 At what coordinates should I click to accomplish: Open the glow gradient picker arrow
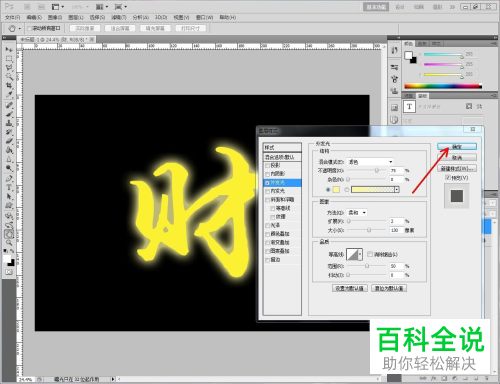point(397,190)
